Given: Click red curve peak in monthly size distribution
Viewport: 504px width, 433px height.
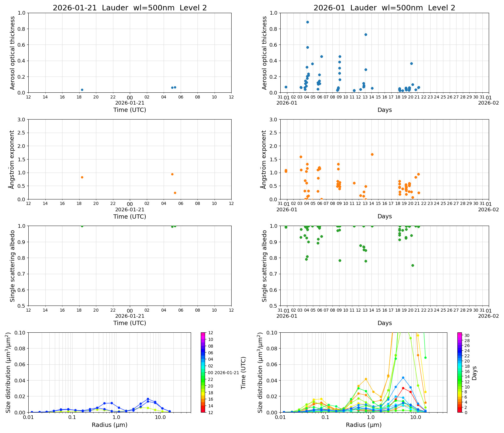Looking at the screenshot, I should tap(403, 388).
